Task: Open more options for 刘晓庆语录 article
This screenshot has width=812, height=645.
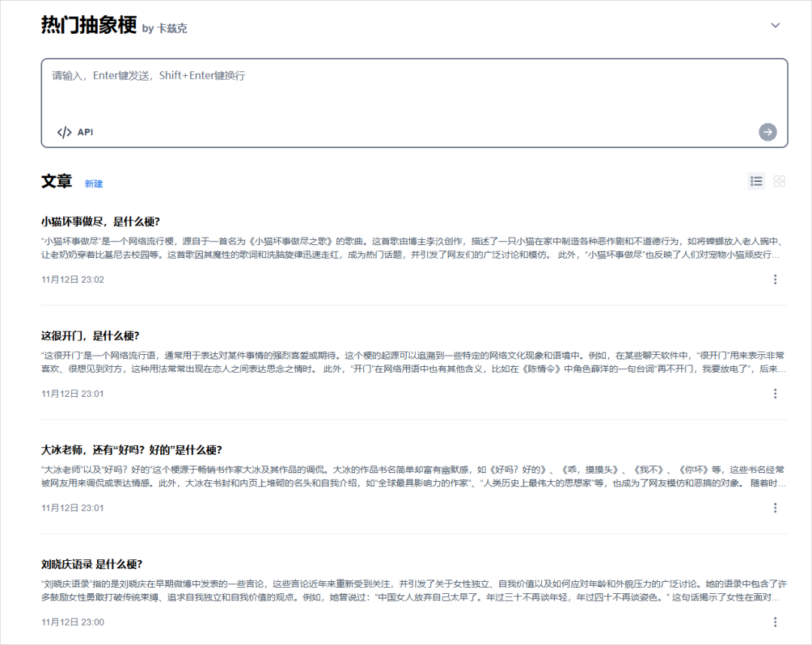Action: (x=775, y=622)
